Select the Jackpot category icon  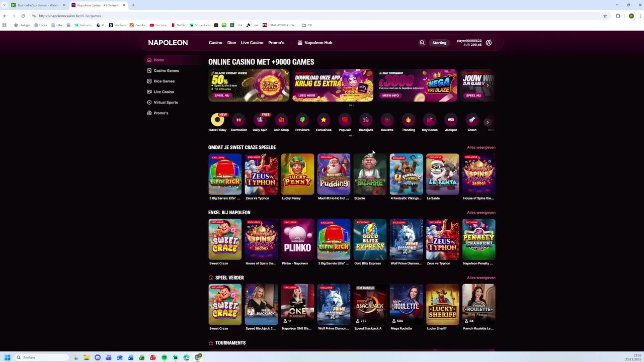(451, 120)
